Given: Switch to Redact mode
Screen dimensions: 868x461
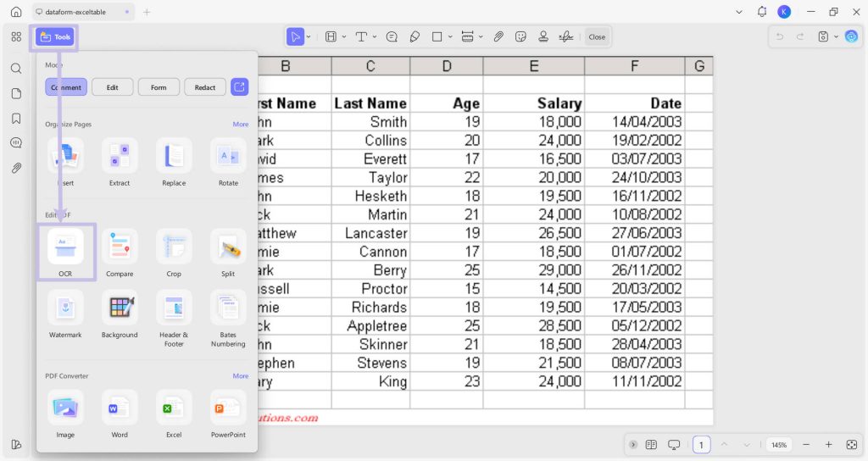Looking at the screenshot, I should tap(205, 87).
